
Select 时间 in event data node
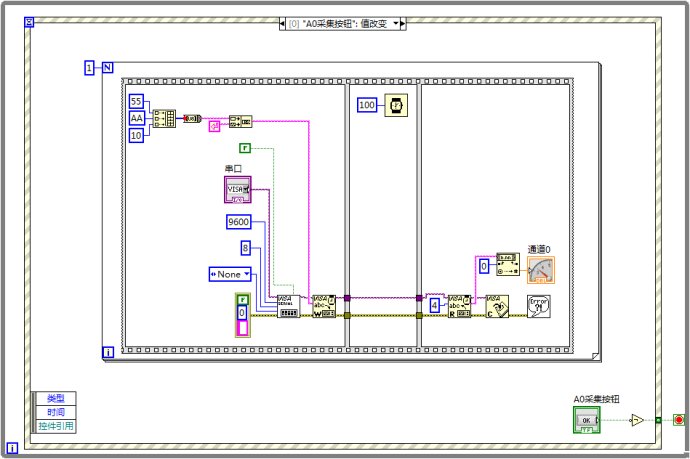click(x=54, y=412)
